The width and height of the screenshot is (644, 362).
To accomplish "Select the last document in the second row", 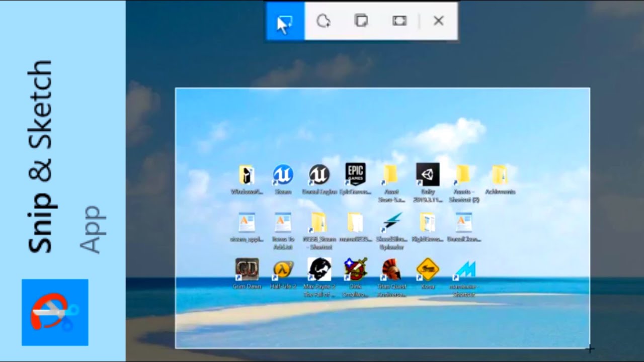I will (464, 226).
